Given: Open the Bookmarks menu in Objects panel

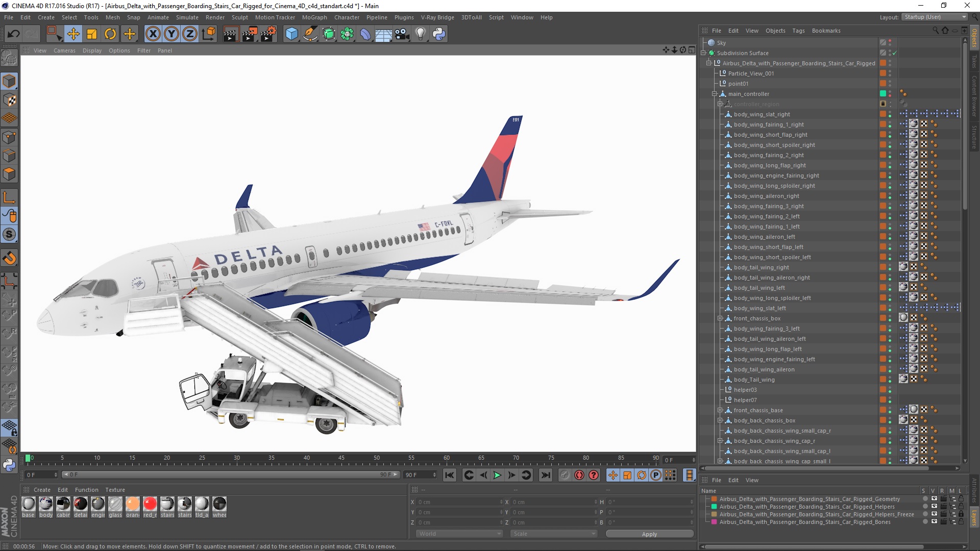Looking at the screenshot, I should point(826,31).
